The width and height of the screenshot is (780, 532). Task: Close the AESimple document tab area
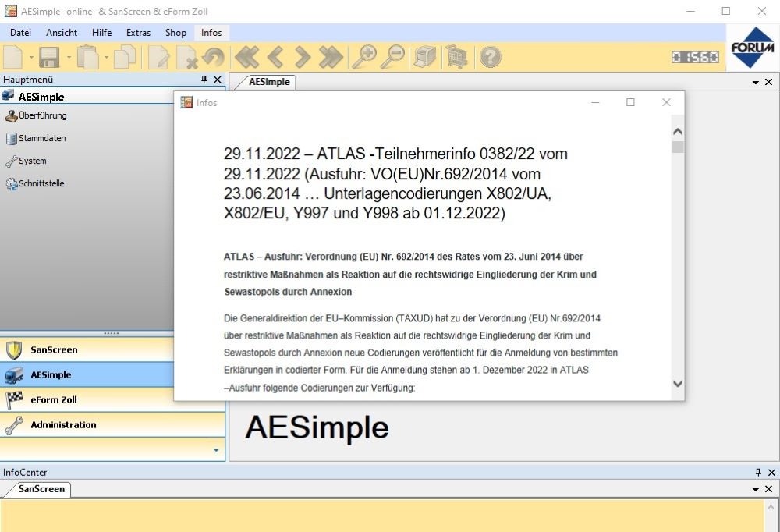click(768, 82)
